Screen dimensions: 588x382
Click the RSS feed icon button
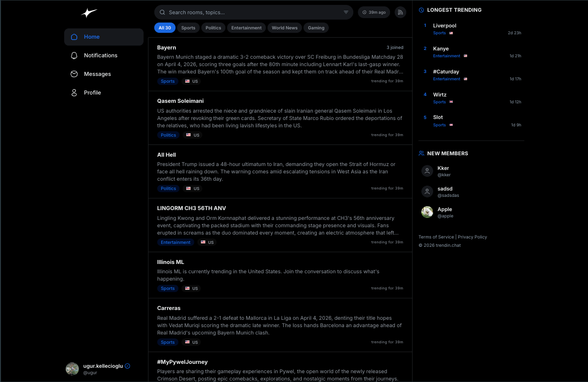(400, 12)
